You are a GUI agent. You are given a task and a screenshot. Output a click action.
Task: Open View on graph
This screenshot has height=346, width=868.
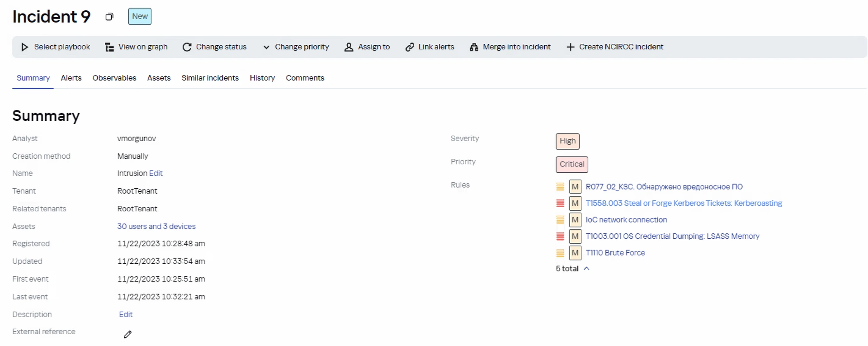pyautogui.click(x=137, y=47)
